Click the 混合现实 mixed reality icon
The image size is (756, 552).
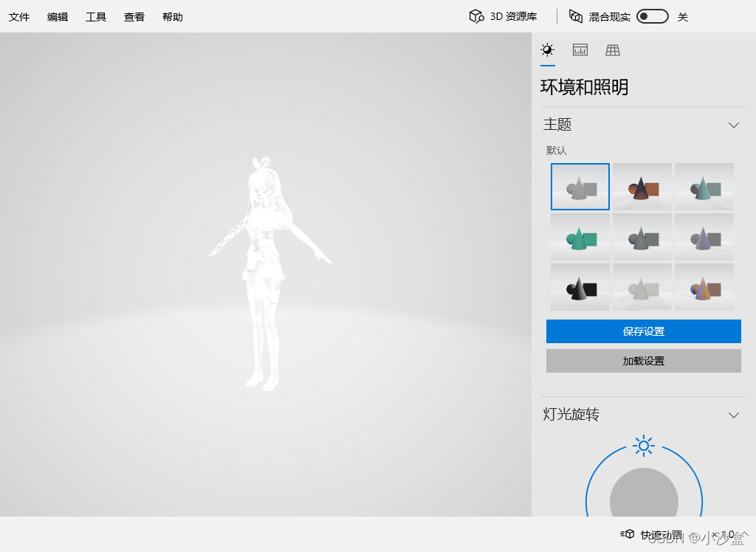click(576, 16)
